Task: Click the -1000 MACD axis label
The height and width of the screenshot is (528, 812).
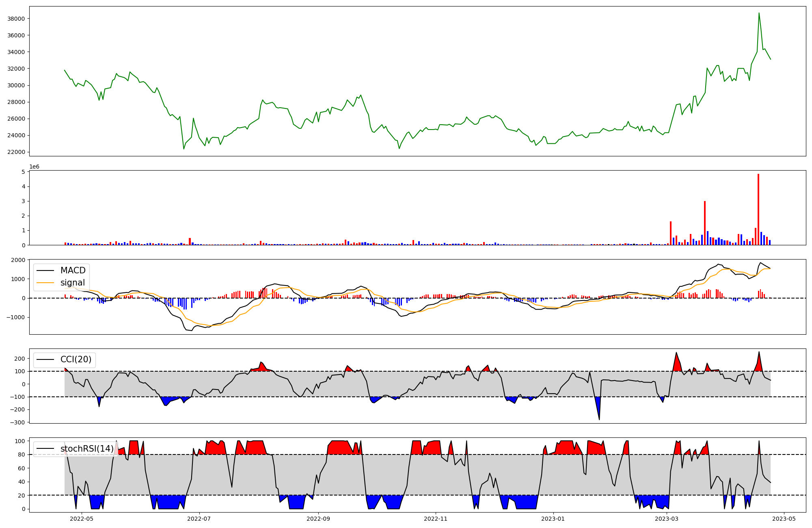Action: pos(15,317)
